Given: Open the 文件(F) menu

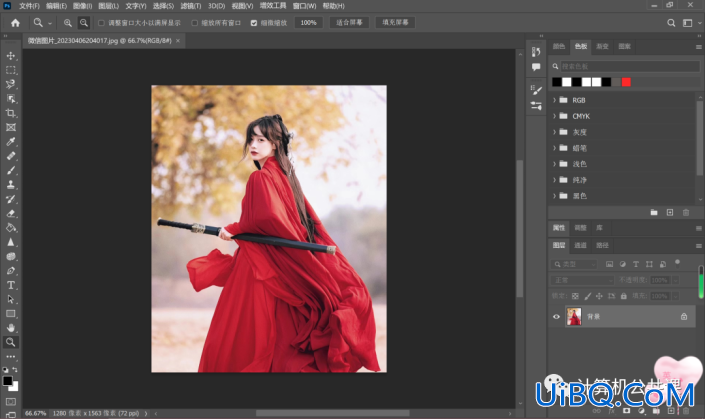Looking at the screenshot, I should (29, 6).
